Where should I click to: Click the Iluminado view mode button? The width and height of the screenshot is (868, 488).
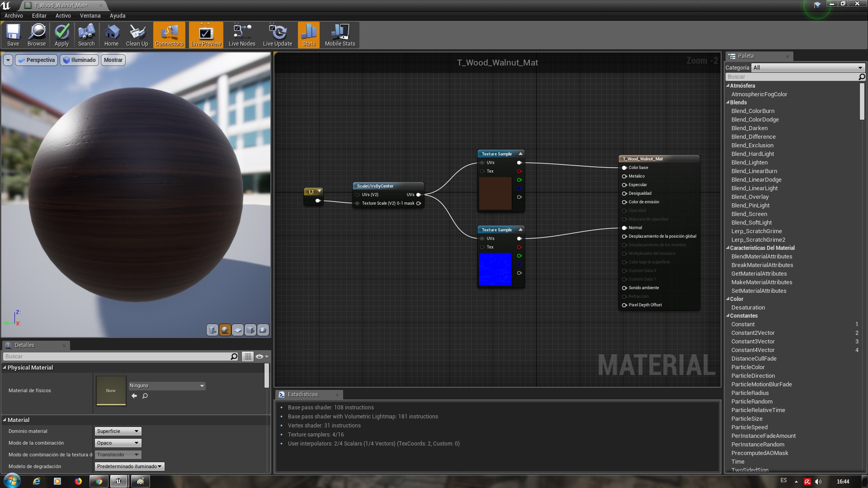pyautogui.click(x=80, y=60)
